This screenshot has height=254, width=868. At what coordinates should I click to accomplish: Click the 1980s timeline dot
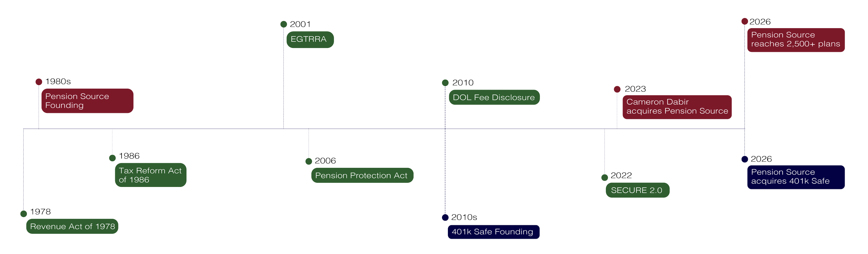tap(39, 82)
